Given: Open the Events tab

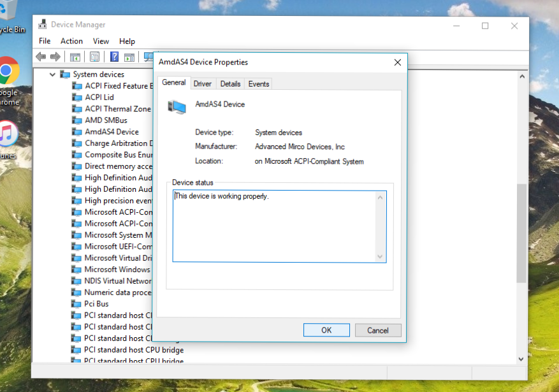Looking at the screenshot, I should click(258, 83).
